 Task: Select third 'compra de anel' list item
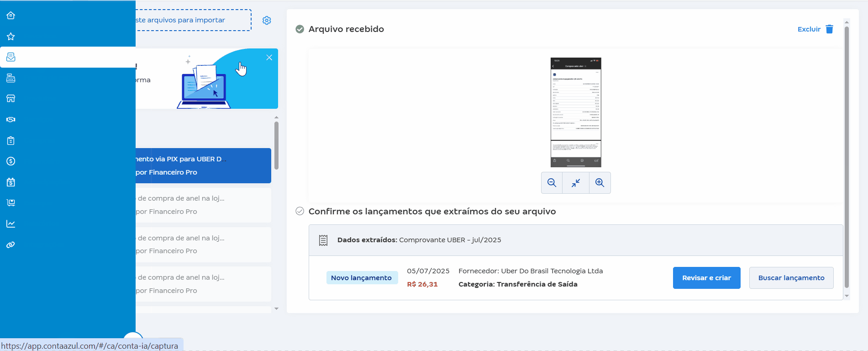(203, 284)
